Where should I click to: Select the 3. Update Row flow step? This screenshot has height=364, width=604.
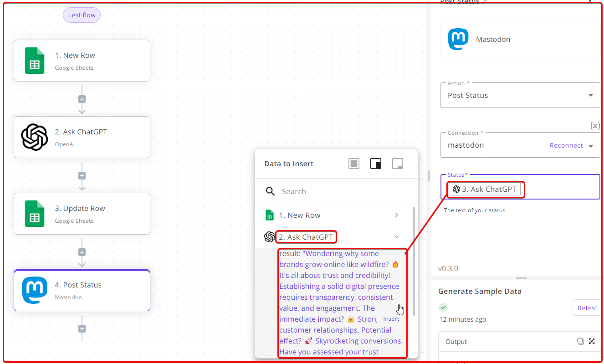click(82, 213)
